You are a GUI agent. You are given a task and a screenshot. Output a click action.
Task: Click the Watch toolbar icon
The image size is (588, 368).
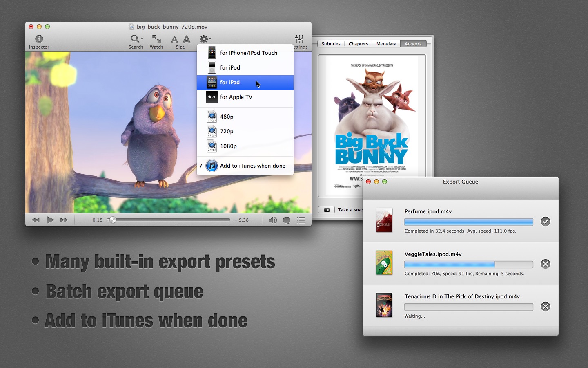156,39
